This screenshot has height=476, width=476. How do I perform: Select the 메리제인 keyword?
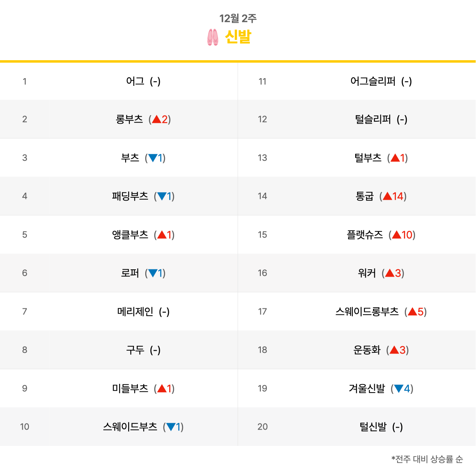(x=135, y=312)
